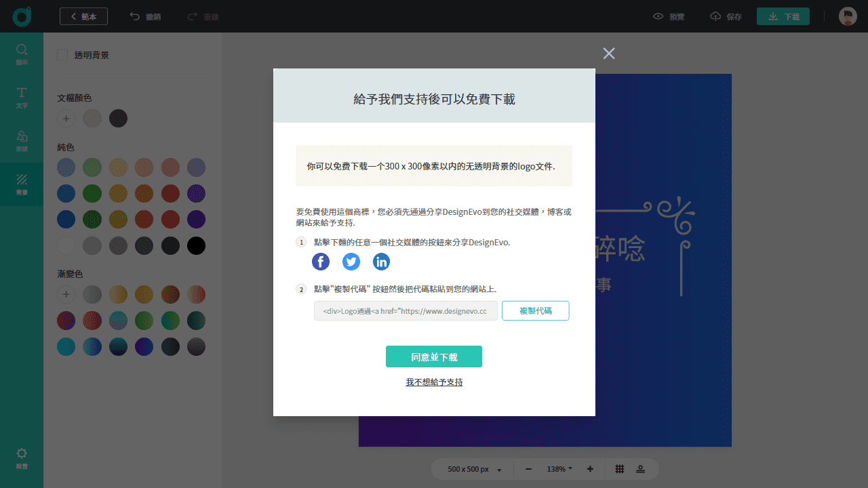The image size is (868, 488).
Task: Toggle the canvas grid icon
Action: (619, 468)
